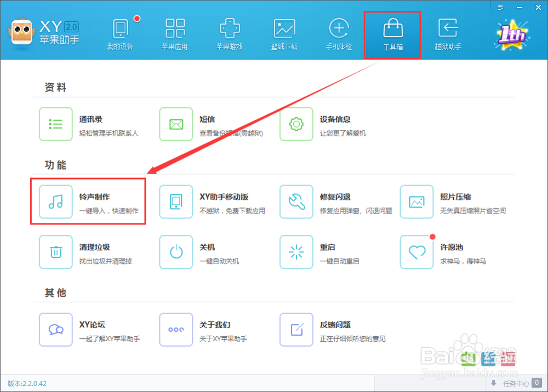Click description 一起了解XY苹果助手
This screenshot has height=392, width=548.
pos(110,338)
